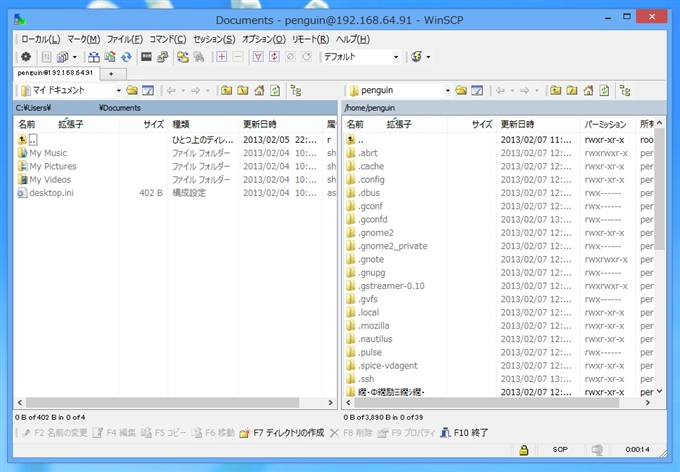Screen dimensions: 680x472
Task: Open the terminal console icon
Action: (x=146, y=57)
